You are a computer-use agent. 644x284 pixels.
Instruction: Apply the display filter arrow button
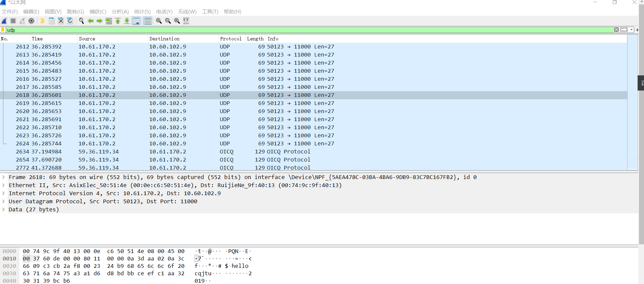pos(624,30)
